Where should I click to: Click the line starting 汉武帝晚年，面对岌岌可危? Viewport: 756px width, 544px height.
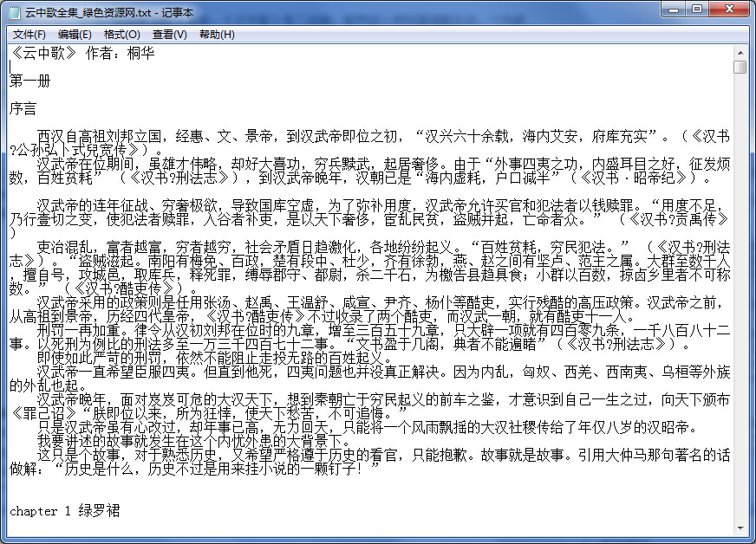point(383,399)
